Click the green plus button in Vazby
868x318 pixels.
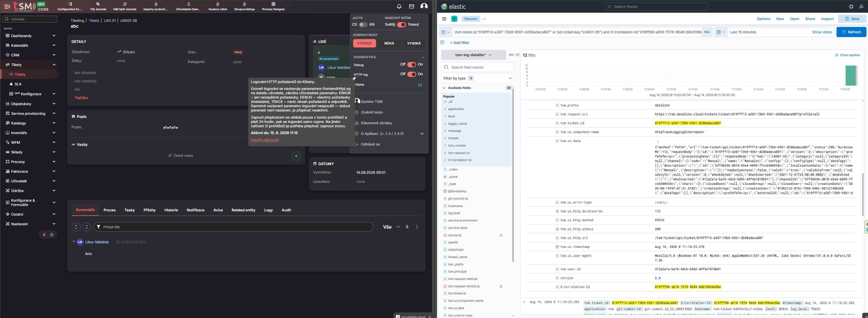pos(296,156)
